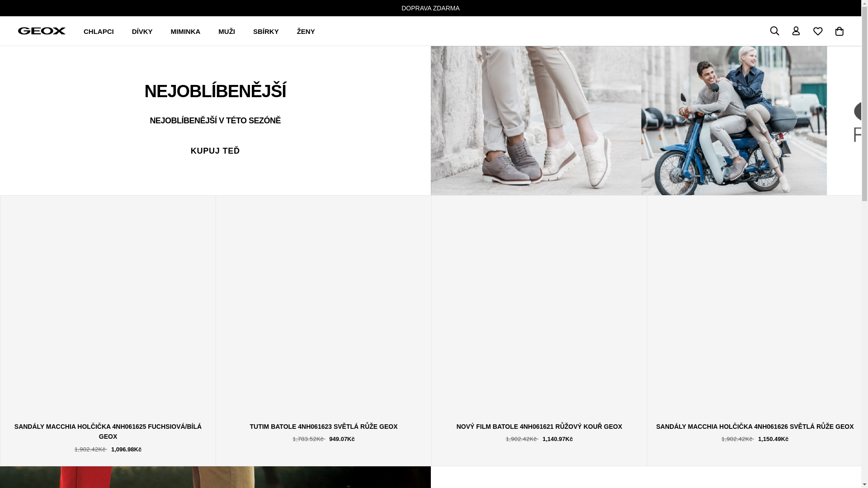Open the ŽENY menu
Image resolution: width=868 pixels, height=488 pixels.
coord(306,32)
